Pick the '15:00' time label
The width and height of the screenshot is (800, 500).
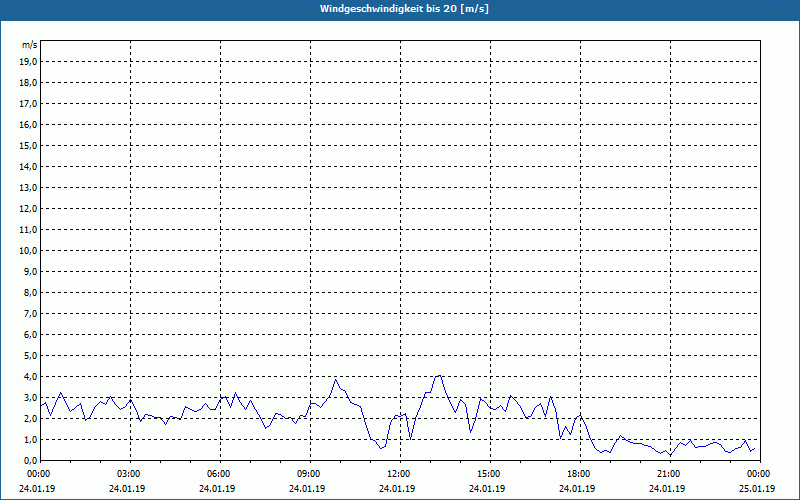[x=487, y=474]
